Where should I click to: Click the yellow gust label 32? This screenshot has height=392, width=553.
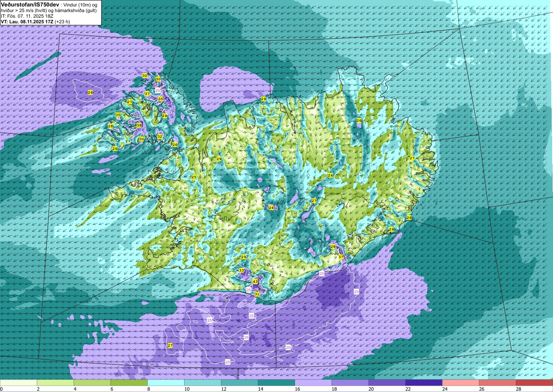click(x=159, y=136)
